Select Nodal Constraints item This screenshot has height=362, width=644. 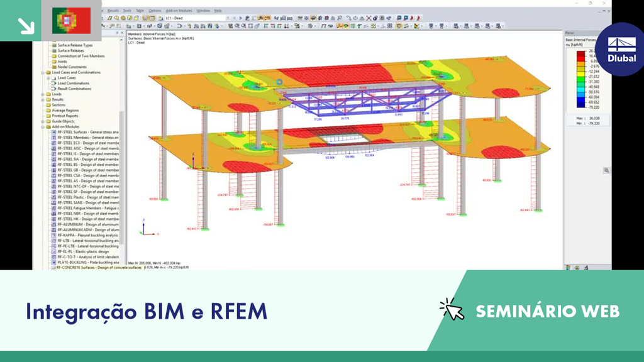[x=72, y=67]
